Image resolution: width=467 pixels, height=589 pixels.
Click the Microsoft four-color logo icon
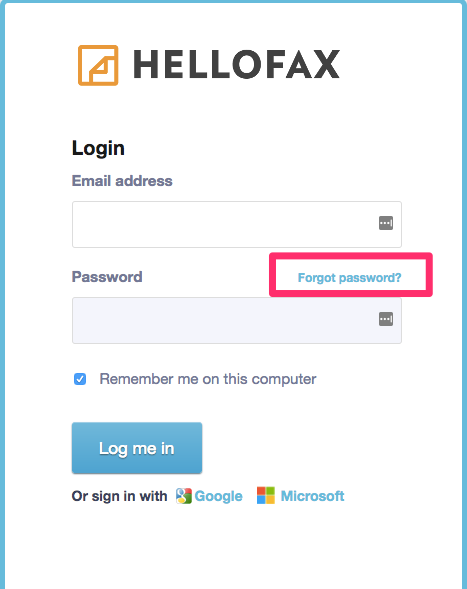(x=266, y=495)
